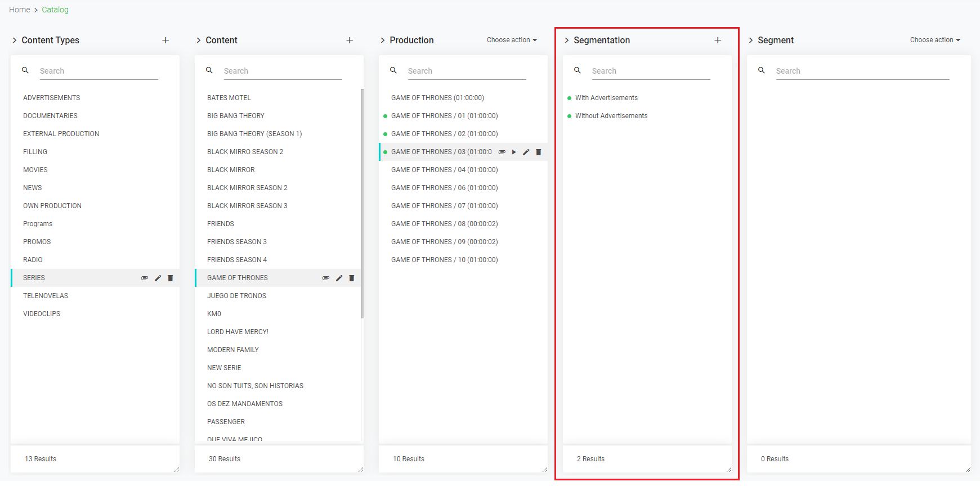Delete Game of Thrones episode 03 production
Viewport: 980px width, 486px height.
539,152
